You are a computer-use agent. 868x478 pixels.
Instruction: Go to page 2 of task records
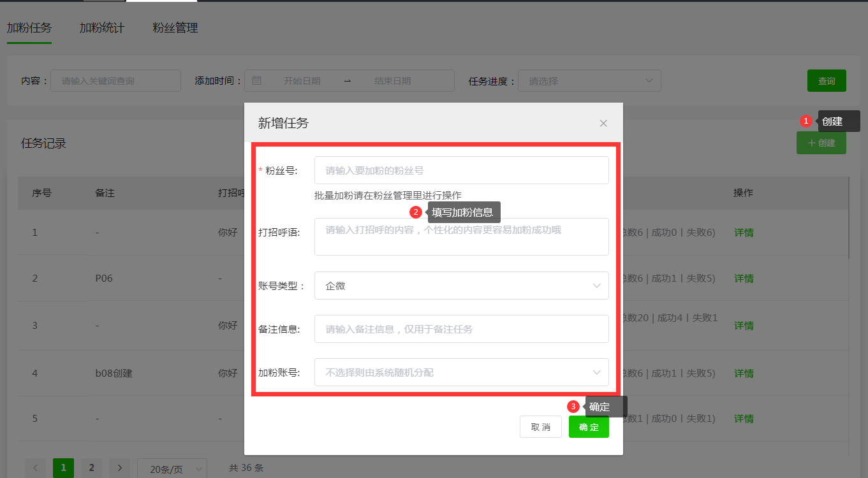[x=91, y=468]
